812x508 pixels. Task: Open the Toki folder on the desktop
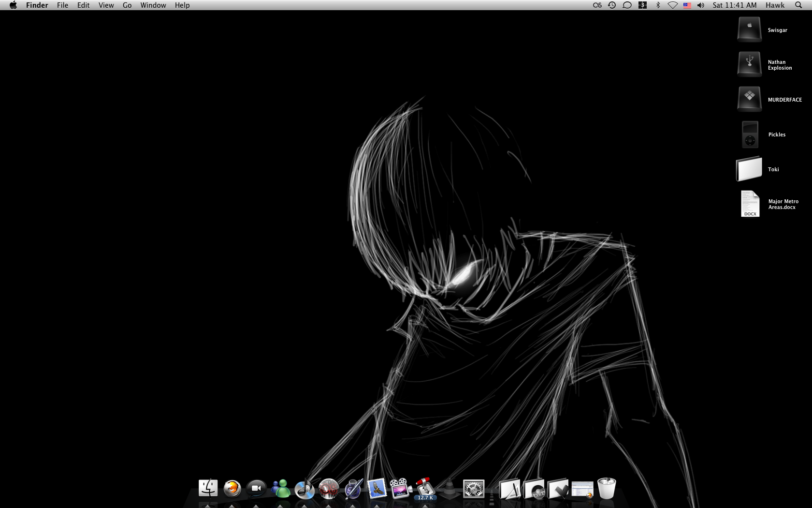point(749,168)
